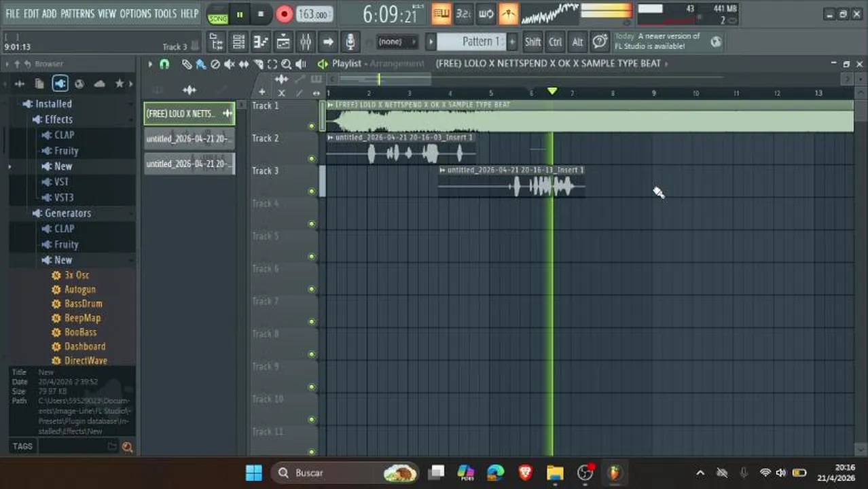Click the arrow export toolbar icon

pos(327,42)
